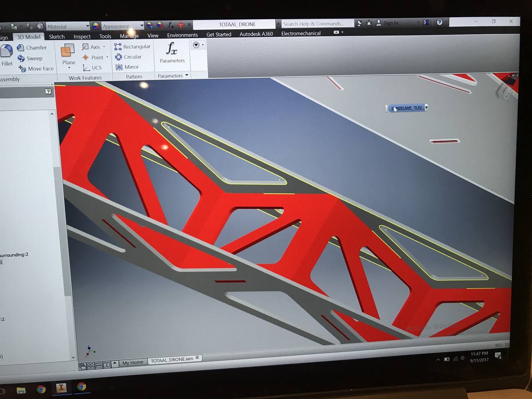Click the tile vertically icon at bottom
This screenshot has height=399, width=532.
coord(106,365)
